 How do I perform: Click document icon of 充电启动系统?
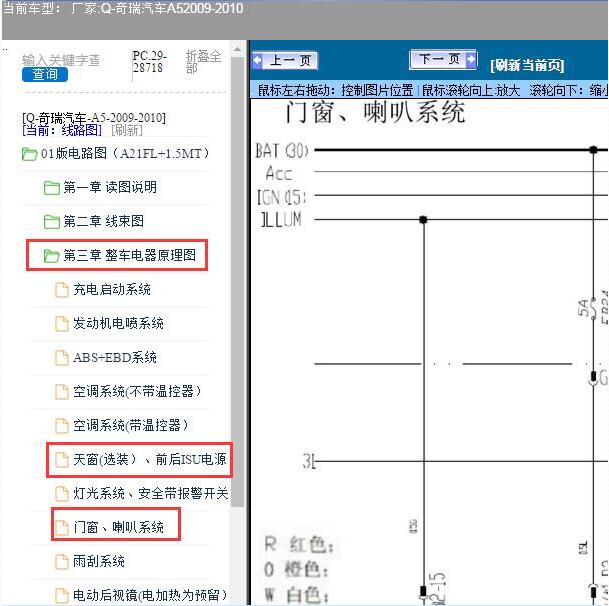pyautogui.click(x=61, y=290)
